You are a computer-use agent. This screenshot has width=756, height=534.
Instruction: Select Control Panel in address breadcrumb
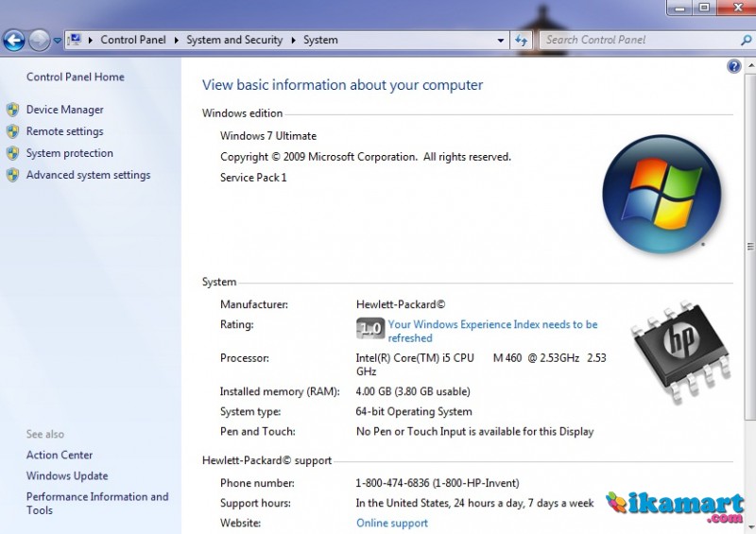pyautogui.click(x=132, y=40)
